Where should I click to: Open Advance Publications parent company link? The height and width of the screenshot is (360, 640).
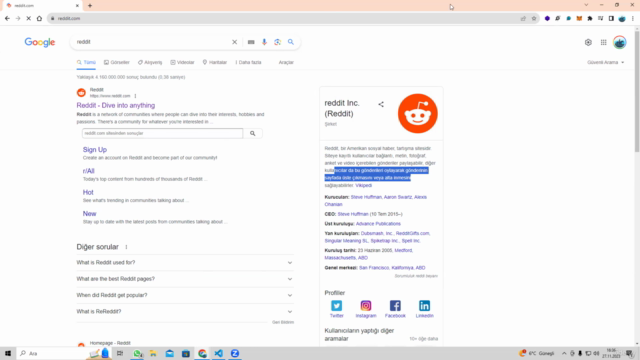[378, 224]
